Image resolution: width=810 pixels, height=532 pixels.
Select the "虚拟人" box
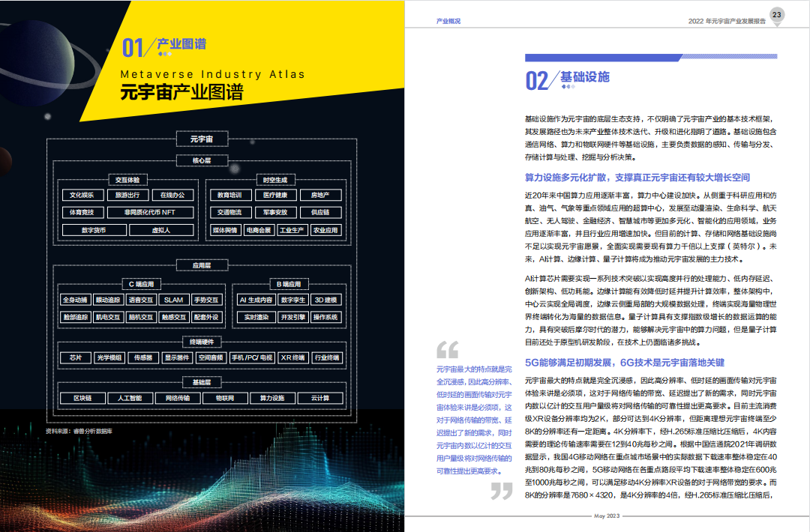click(162, 230)
